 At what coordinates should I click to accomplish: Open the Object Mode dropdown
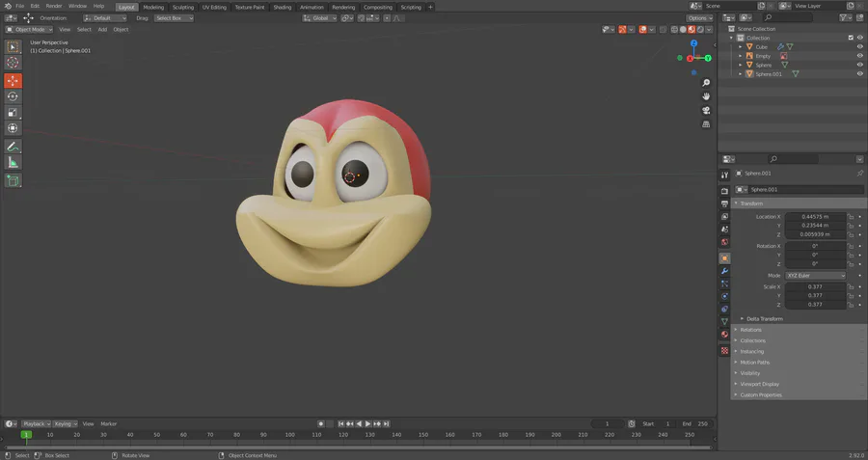(x=29, y=29)
